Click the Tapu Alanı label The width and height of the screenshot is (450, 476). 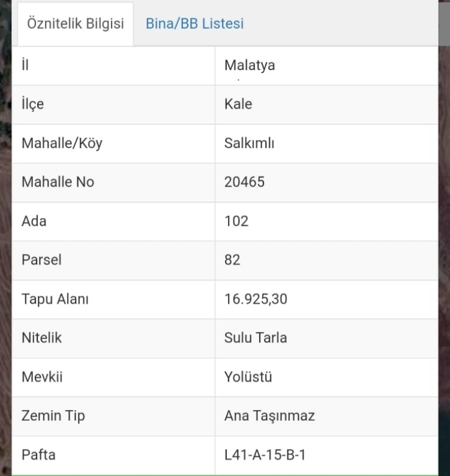[x=55, y=298]
